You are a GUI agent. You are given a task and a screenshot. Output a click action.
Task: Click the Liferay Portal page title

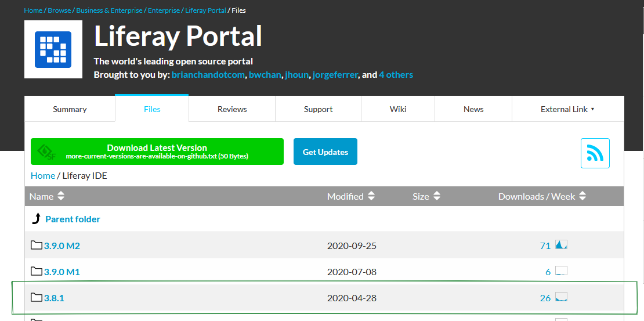pos(178,36)
